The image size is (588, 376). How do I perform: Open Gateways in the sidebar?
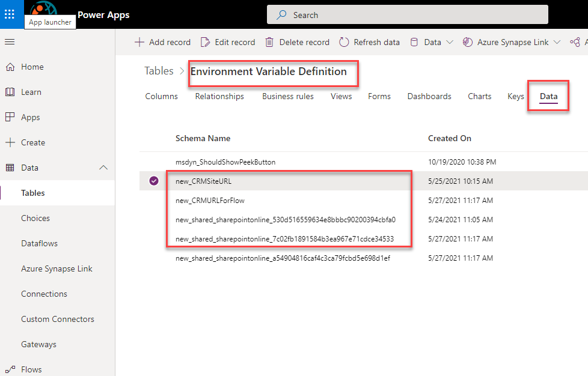click(x=38, y=345)
